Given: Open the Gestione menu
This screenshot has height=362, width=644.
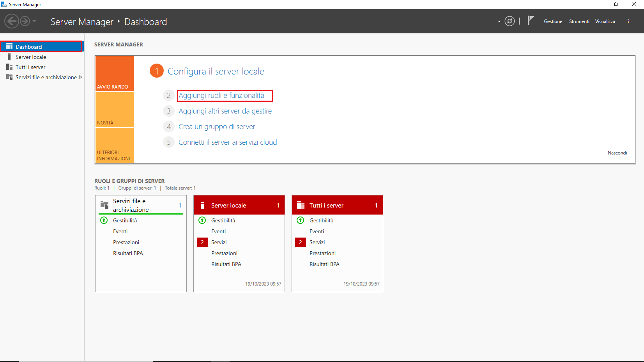Looking at the screenshot, I should point(553,21).
